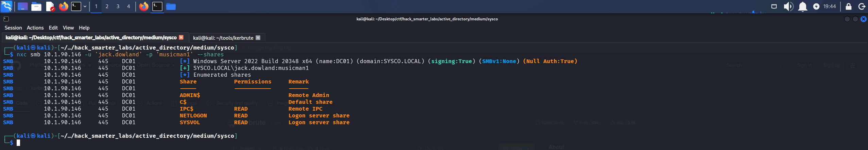Click the network connection tray icon
This screenshot has height=150, width=868.
pyautogui.click(x=774, y=6)
